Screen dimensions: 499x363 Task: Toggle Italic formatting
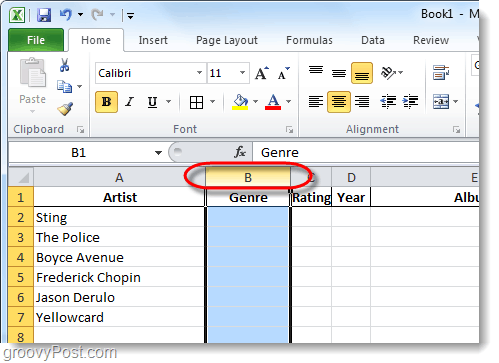tap(130, 102)
